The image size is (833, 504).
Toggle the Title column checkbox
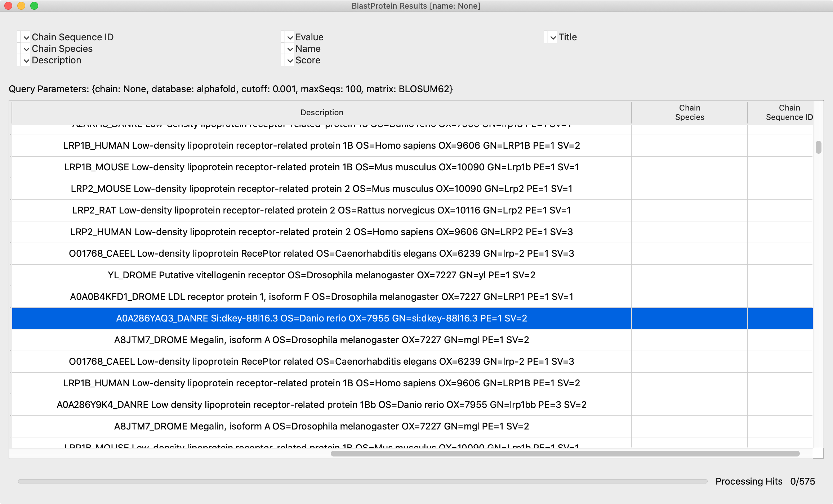click(x=553, y=37)
